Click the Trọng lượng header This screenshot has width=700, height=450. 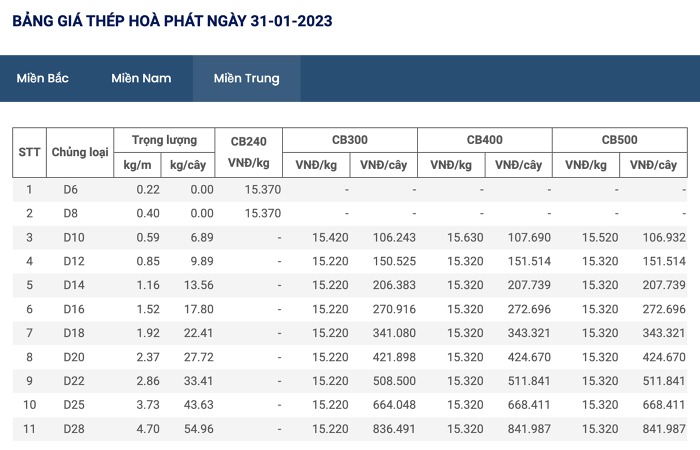(164, 140)
